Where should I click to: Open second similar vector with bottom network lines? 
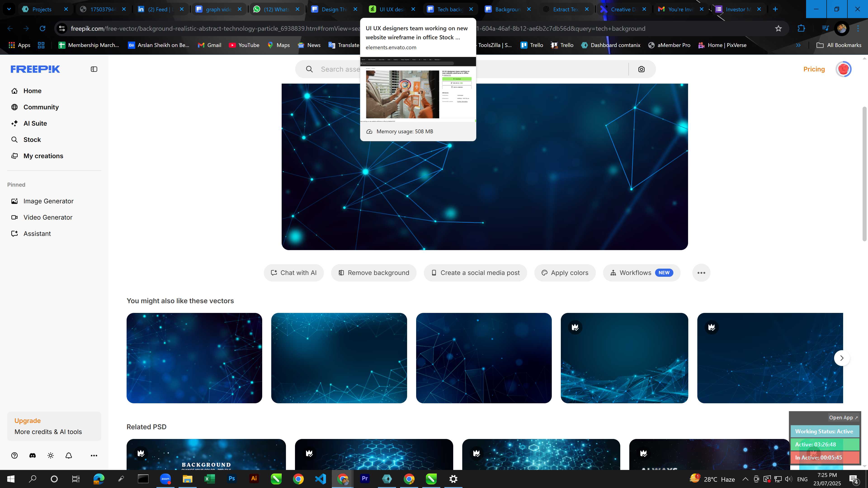339,358
